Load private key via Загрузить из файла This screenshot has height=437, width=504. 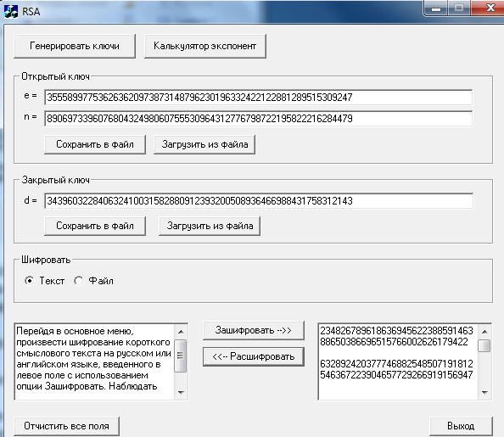(x=210, y=226)
